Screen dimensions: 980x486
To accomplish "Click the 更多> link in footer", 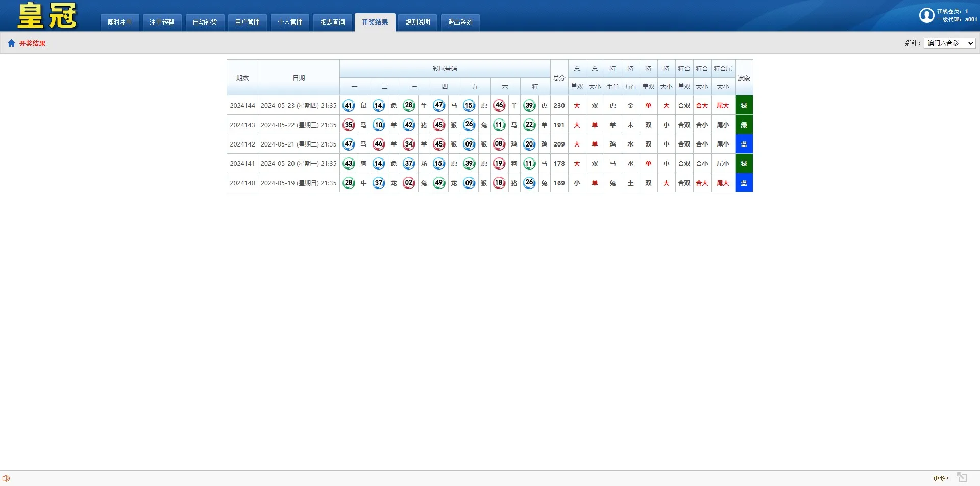I will pyautogui.click(x=941, y=478).
